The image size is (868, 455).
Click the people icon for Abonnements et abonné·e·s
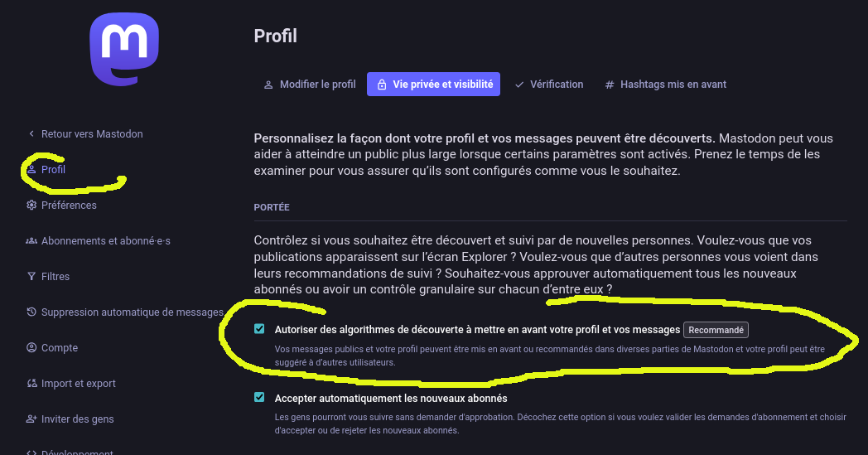coord(31,240)
